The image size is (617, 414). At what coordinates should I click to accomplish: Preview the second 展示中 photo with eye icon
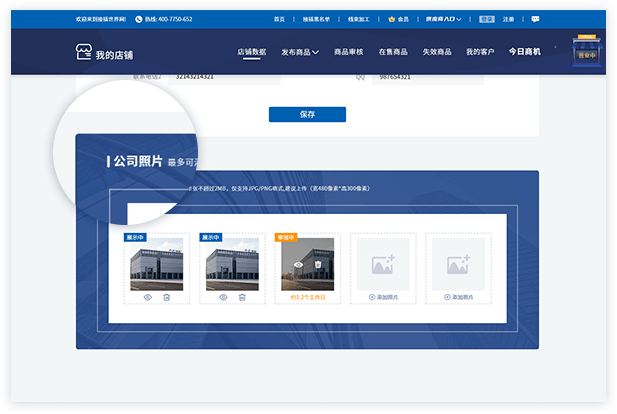[223, 298]
